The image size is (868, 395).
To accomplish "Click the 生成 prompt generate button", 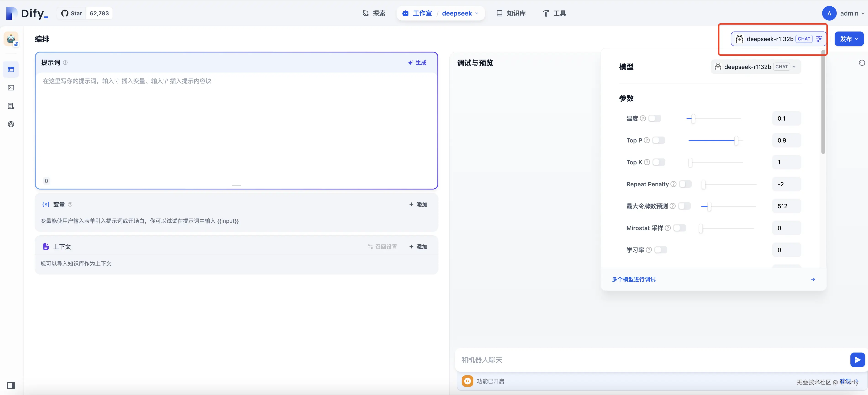I will pos(417,63).
